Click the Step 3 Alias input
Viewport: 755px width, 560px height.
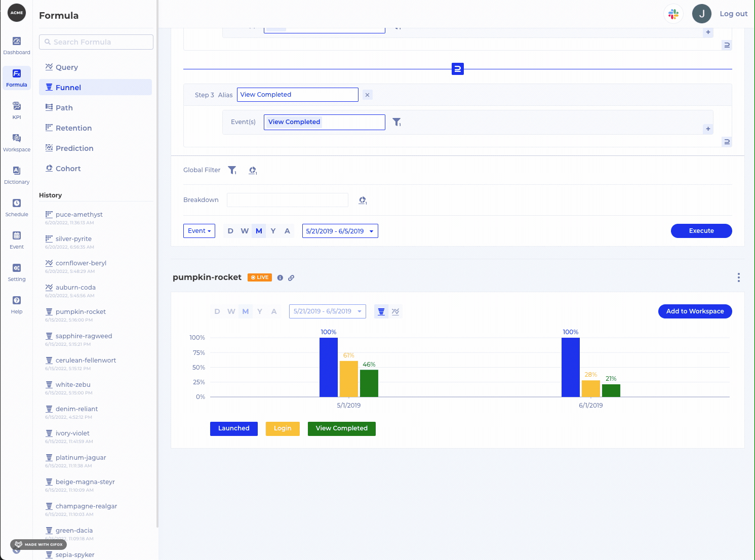pos(298,95)
